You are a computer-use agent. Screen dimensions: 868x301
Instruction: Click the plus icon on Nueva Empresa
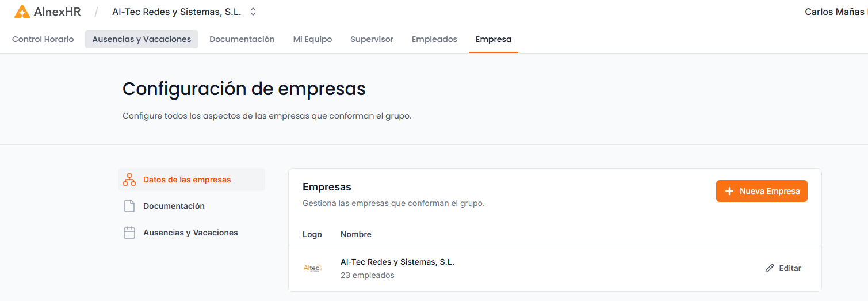pyautogui.click(x=729, y=191)
